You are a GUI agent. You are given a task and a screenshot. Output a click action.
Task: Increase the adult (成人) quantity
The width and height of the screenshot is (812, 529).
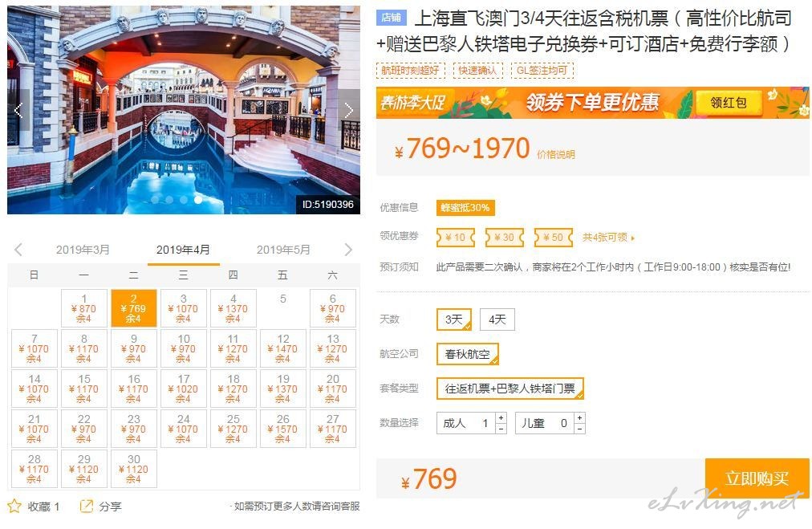pos(501,417)
